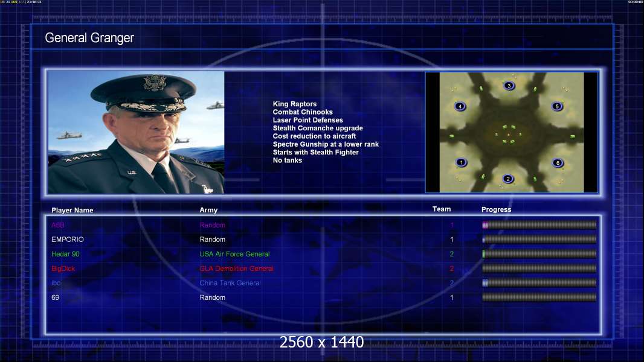This screenshot has height=362, width=644.
Task: Click the "Laser Point Defenses" feature line
Action: click(x=308, y=120)
